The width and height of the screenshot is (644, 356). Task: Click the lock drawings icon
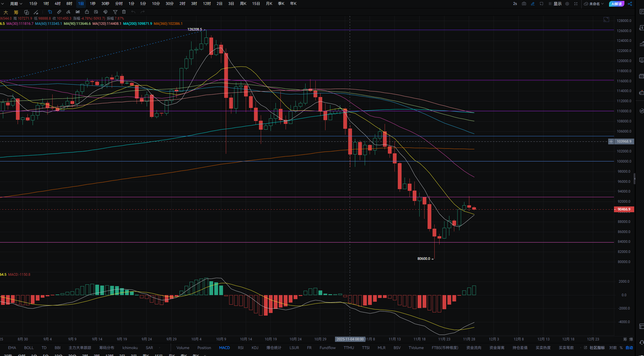[x=87, y=12]
